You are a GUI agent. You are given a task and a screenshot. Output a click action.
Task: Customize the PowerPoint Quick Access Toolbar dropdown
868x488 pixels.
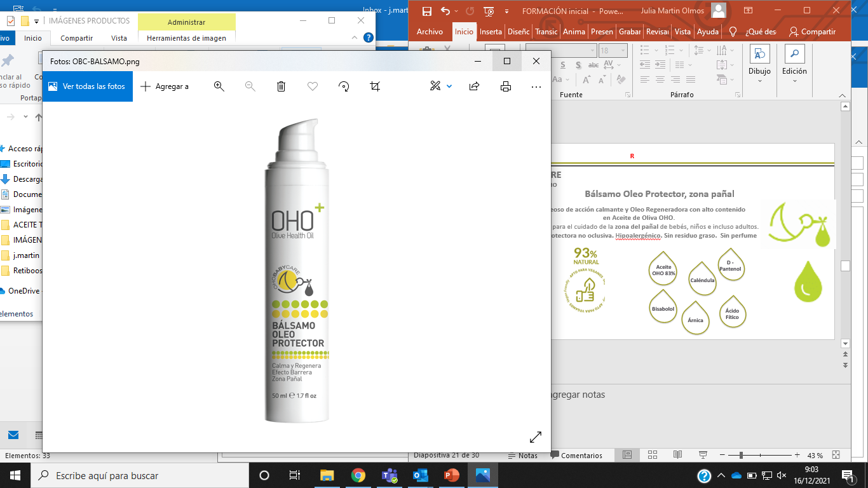pyautogui.click(x=506, y=11)
